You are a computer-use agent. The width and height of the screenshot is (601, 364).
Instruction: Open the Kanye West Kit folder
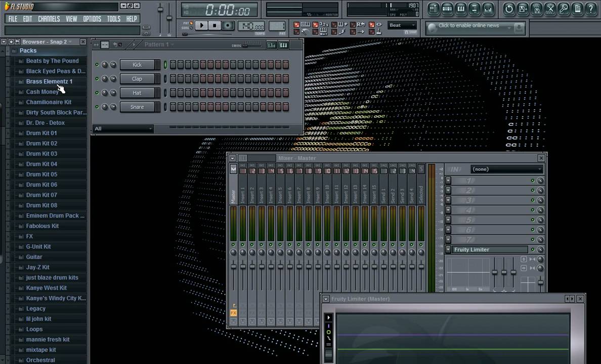pos(47,288)
